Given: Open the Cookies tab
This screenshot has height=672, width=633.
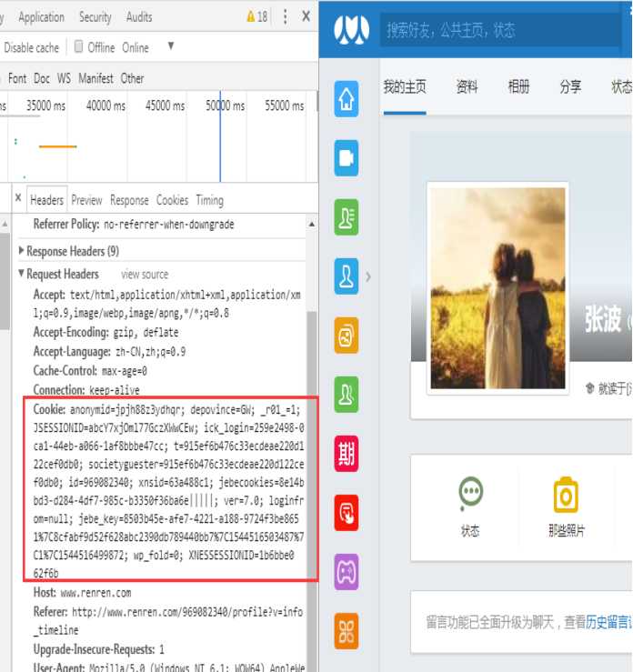Looking at the screenshot, I should [x=172, y=200].
